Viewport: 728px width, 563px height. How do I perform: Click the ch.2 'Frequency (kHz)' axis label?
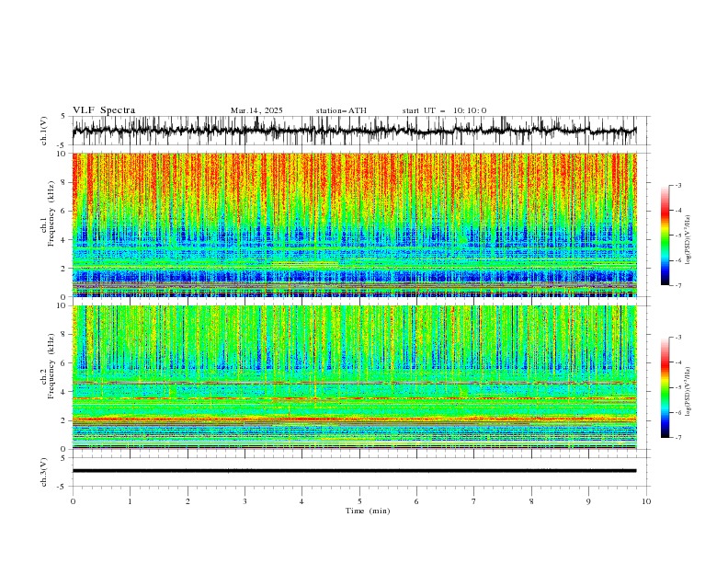click(x=51, y=365)
